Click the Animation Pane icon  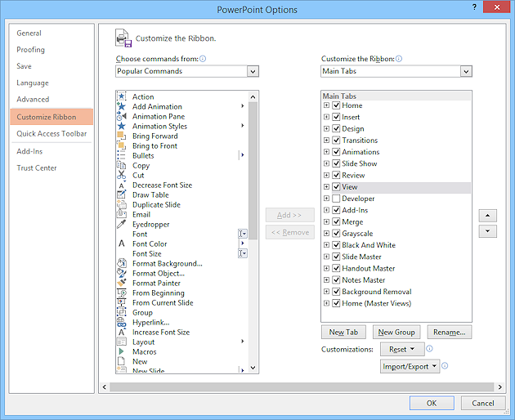[122, 116]
